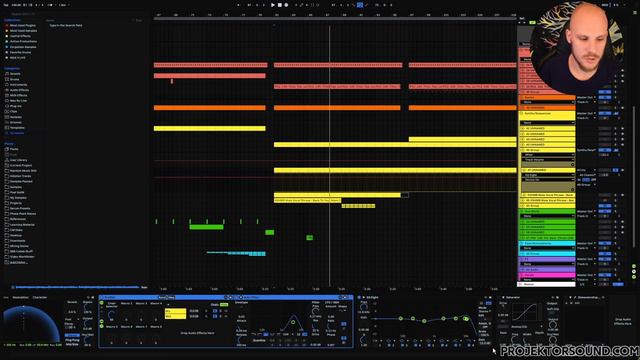Collapse the green group track
640x360 pixels.
(521, 211)
